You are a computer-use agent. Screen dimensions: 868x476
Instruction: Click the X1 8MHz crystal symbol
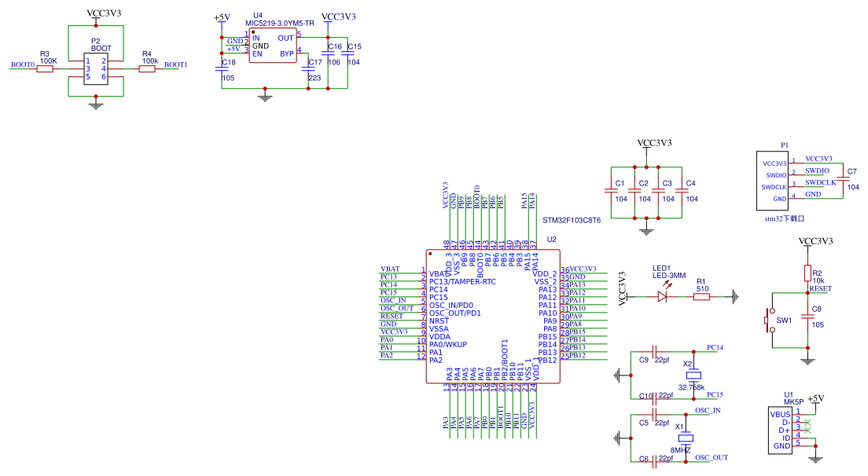[x=685, y=438]
